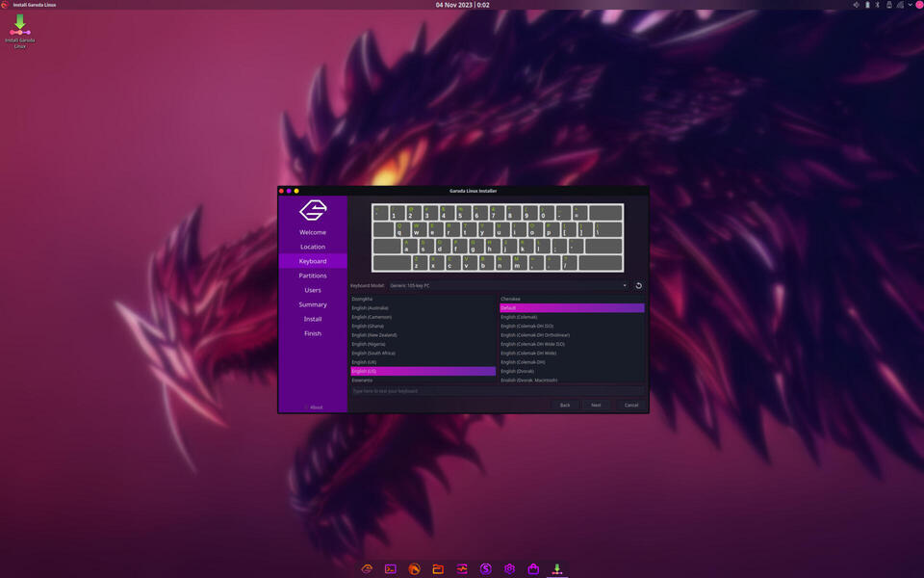Select Cherokee variant
Viewport: 924px width, 578px height.
pyautogui.click(x=572, y=299)
